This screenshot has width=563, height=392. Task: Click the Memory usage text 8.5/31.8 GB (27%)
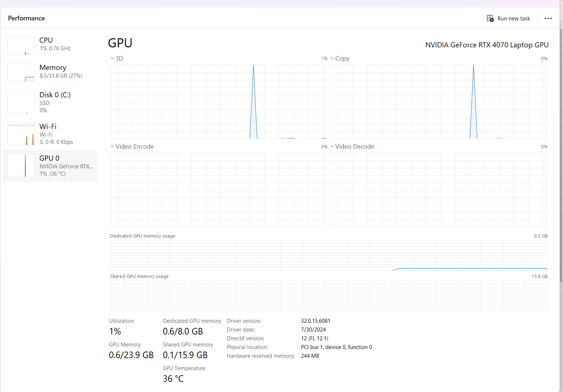click(x=61, y=76)
